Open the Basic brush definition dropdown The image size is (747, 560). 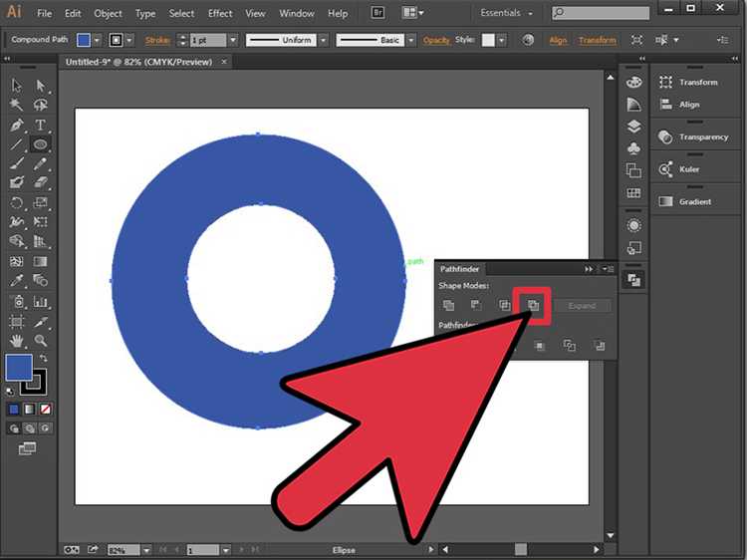coord(410,40)
